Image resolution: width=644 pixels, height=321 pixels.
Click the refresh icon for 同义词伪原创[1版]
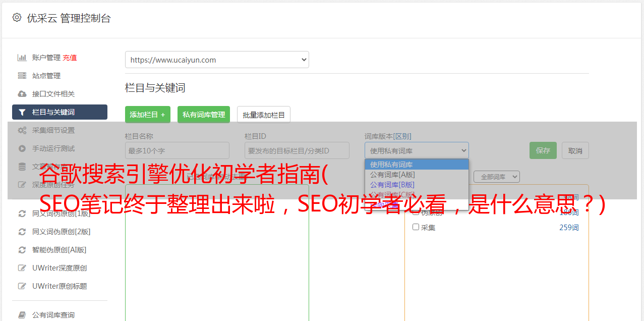22,213
